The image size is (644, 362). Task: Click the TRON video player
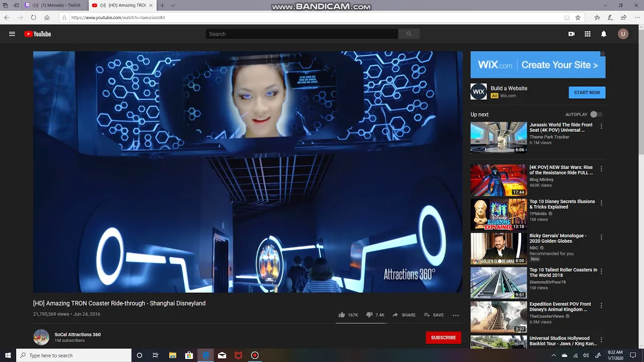[x=248, y=172]
